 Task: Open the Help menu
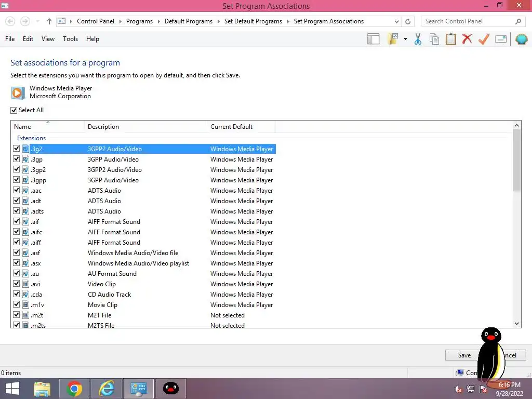point(92,39)
